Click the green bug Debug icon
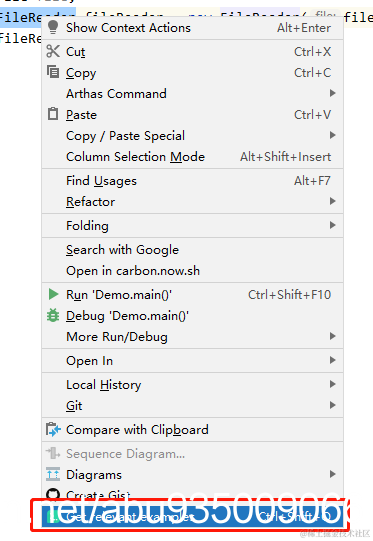Image resolution: width=373 pixels, height=541 pixels. click(x=53, y=315)
